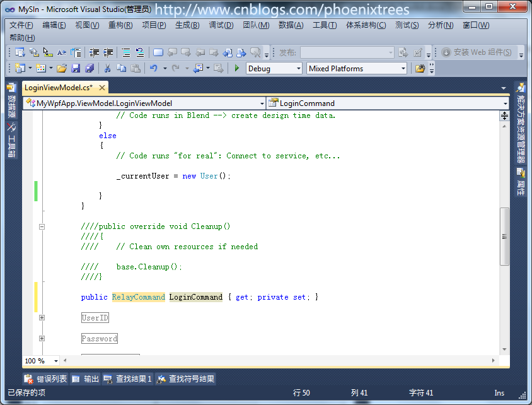Open the 错误列表 bottom tab
Screen dimensions: 532x405
pos(46,379)
